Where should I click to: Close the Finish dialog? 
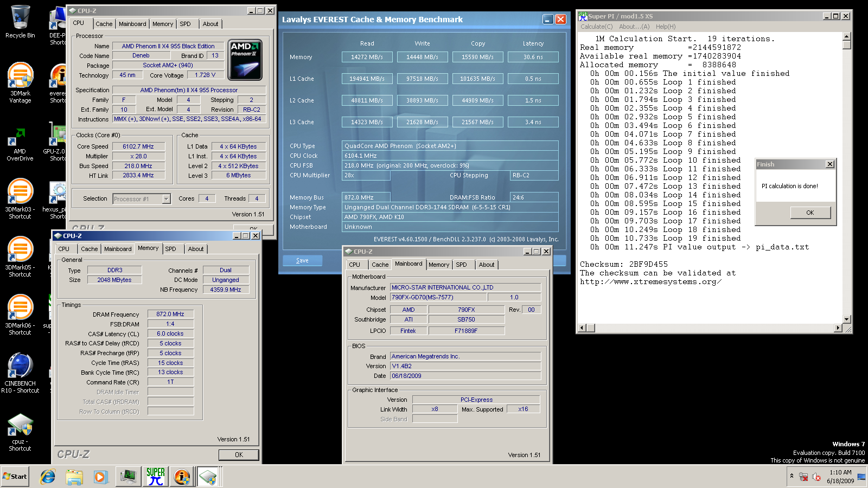tap(829, 164)
